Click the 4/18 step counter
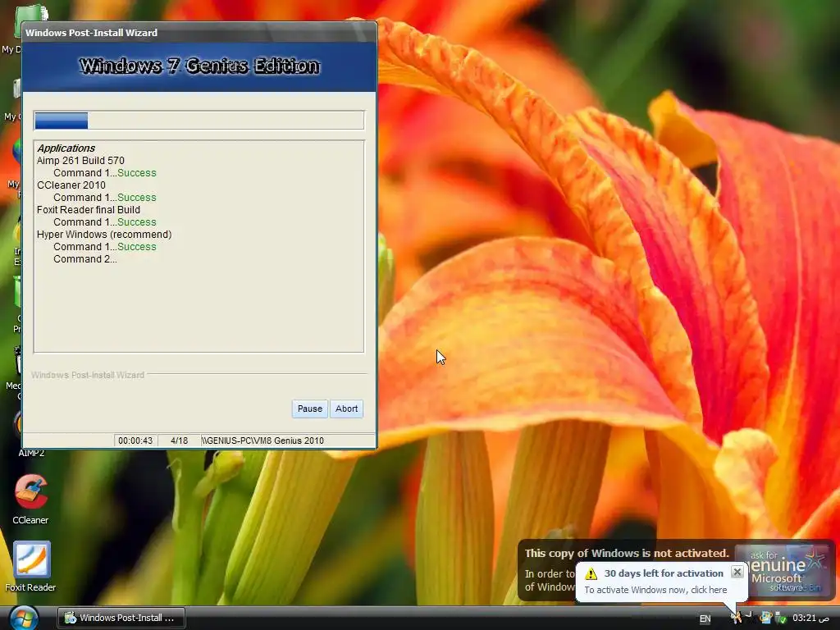Image resolution: width=840 pixels, height=630 pixels. [x=179, y=441]
